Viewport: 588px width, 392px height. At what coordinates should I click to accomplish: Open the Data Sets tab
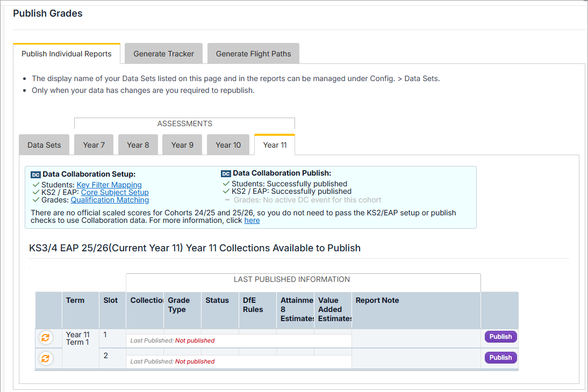click(44, 145)
